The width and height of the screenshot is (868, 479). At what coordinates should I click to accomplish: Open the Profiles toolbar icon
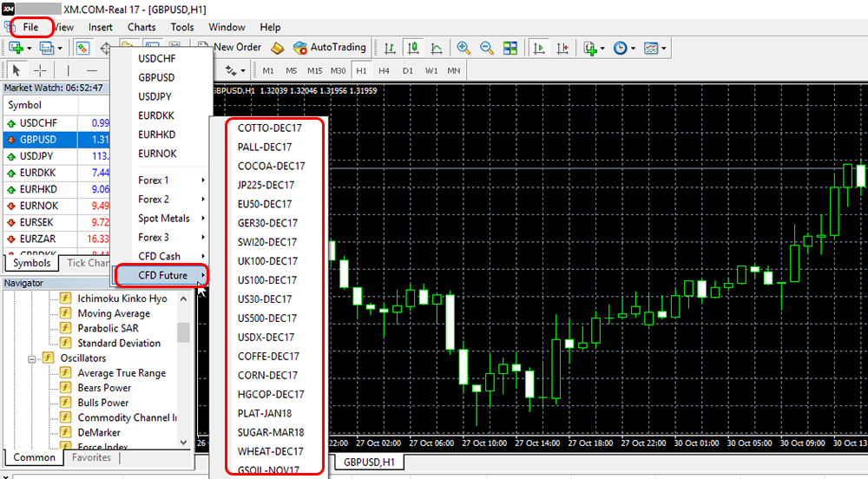(47, 48)
